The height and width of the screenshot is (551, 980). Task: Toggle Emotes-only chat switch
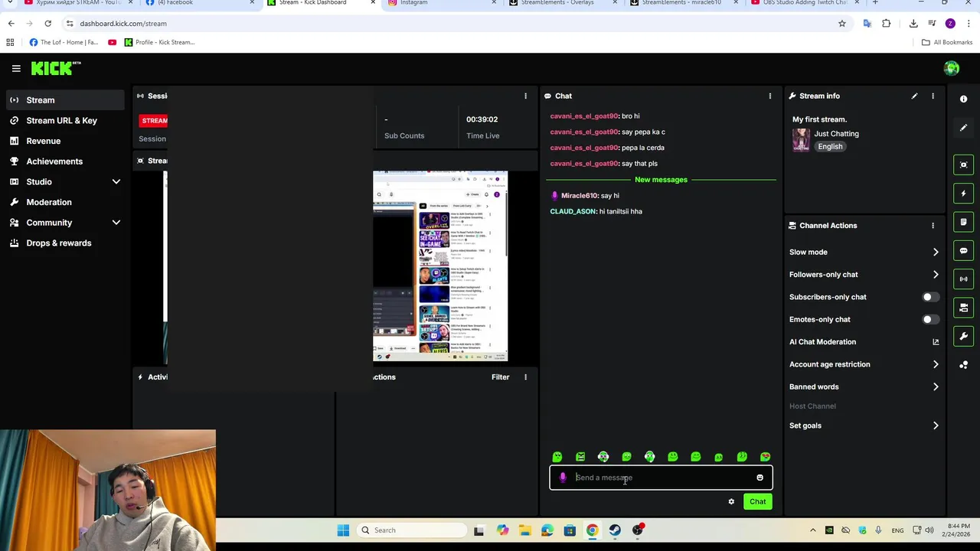coord(930,319)
